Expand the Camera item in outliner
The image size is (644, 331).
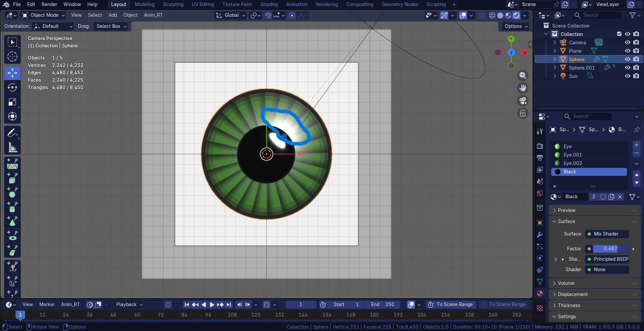coord(555,42)
